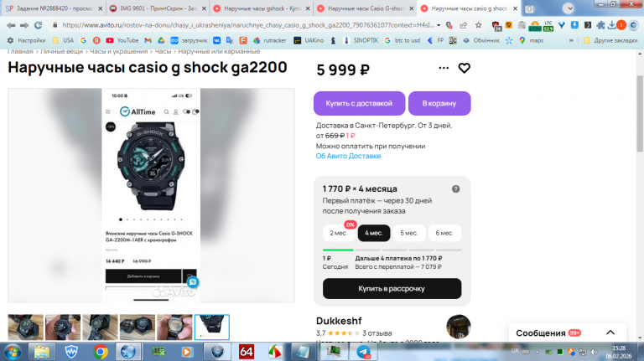Image resolution: width=644 pixels, height=361 pixels.
Task: Open the three-dots more options menu
Action: pyautogui.click(x=444, y=68)
